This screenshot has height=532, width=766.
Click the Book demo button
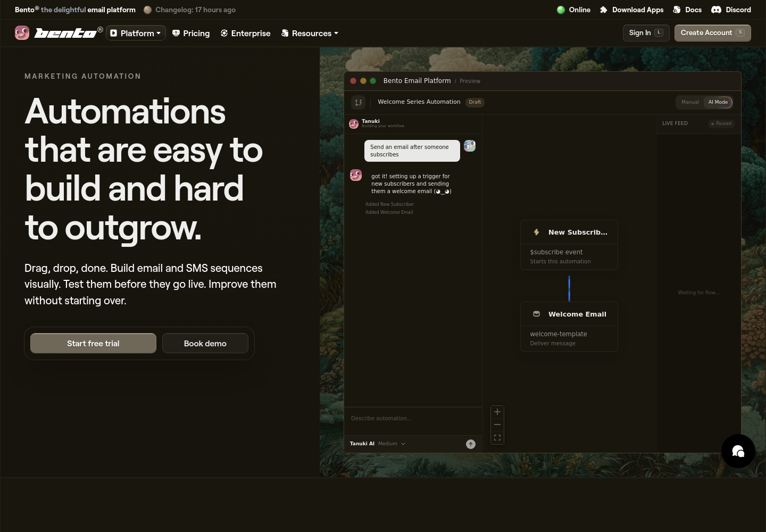click(x=205, y=344)
